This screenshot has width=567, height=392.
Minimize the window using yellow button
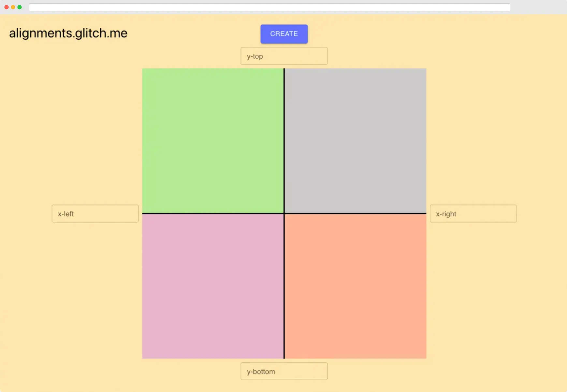[13, 7]
